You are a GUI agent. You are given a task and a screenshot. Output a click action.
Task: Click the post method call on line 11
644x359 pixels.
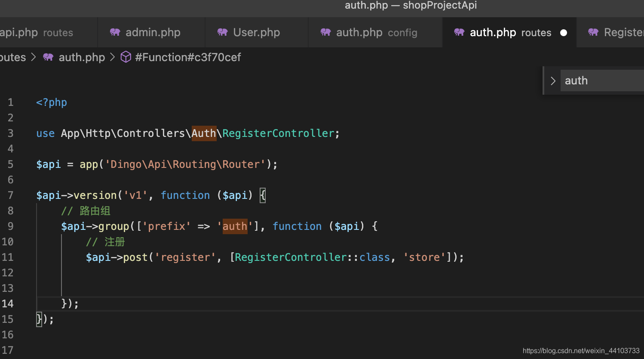click(x=135, y=257)
